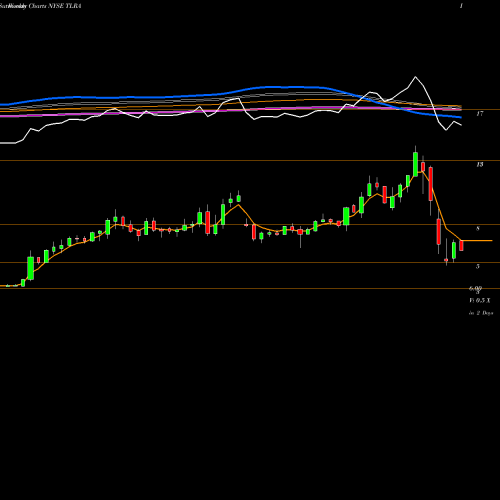Click the price axis label 5 above the lowest line
Screen dimensions: 500x500
pyautogui.click(x=478, y=266)
